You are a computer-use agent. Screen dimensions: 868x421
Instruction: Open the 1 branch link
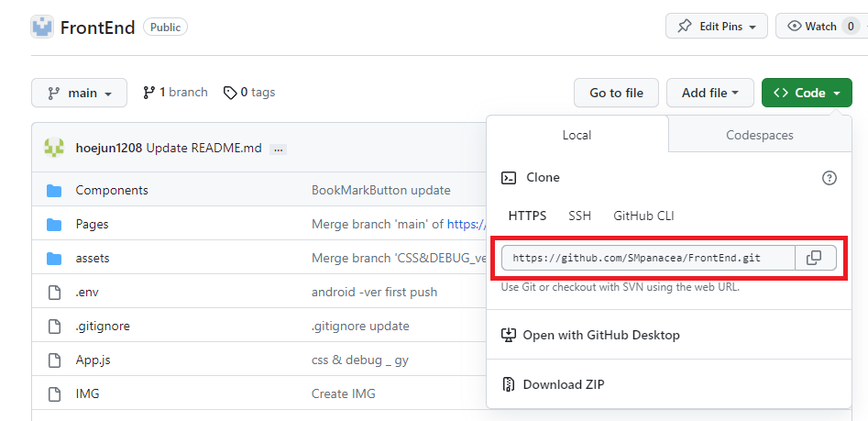click(175, 93)
